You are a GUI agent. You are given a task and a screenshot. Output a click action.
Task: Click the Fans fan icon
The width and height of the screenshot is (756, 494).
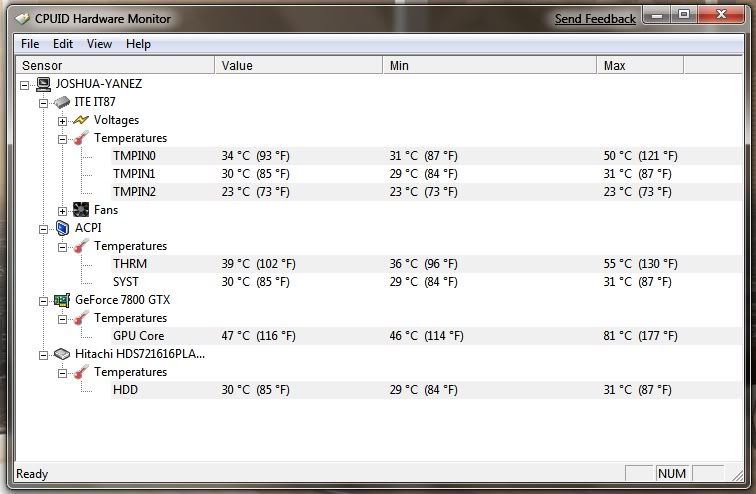81,210
